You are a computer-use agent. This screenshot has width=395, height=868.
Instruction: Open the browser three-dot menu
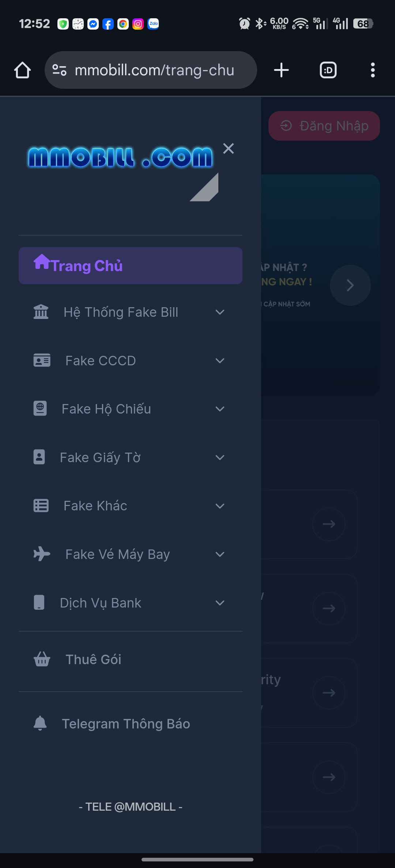pos(372,70)
